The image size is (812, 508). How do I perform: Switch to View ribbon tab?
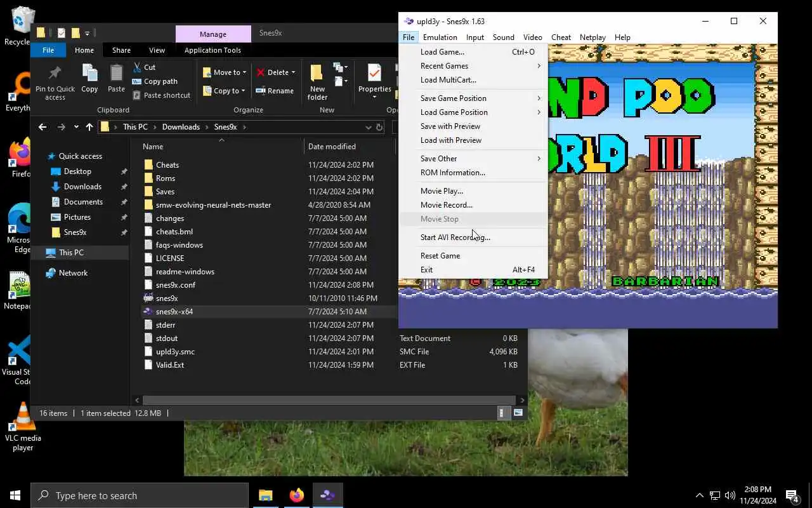157,50
